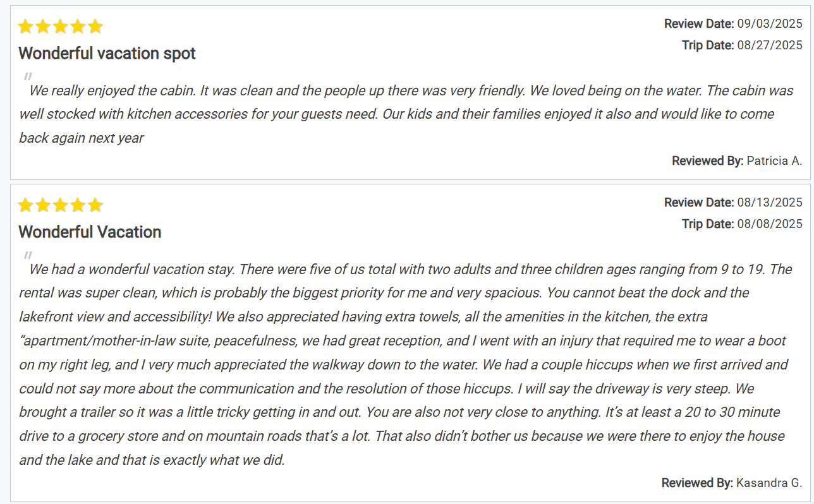Select third star of "Wonderful vacation spot" review
The width and height of the screenshot is (814, 504).
pos(60,27)
